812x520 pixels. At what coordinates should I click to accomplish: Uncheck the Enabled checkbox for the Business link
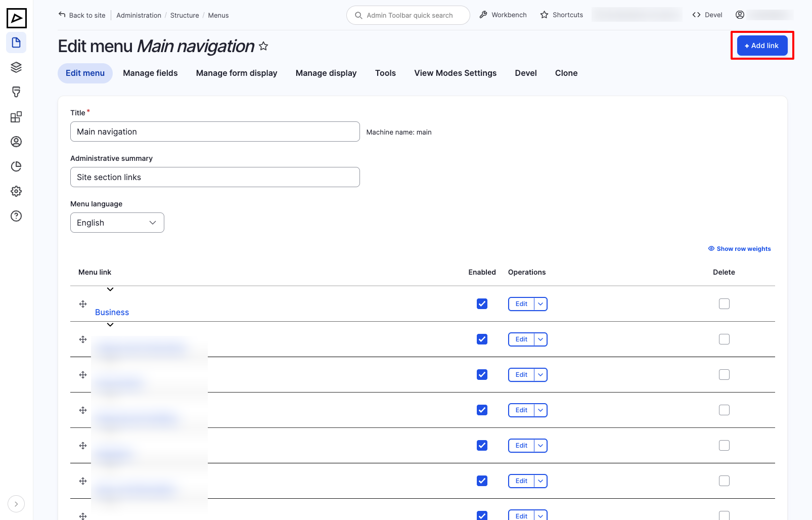[x=481, y=304]
